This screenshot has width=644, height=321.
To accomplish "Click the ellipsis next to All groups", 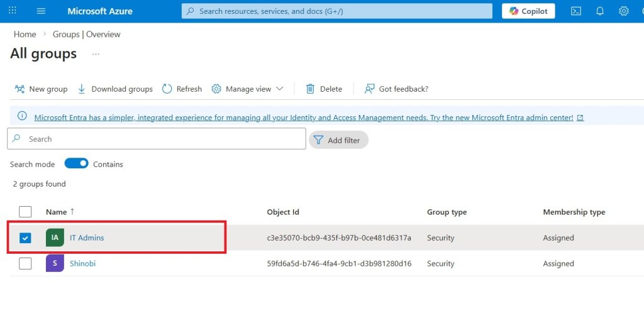I will [x=96, y=54].
